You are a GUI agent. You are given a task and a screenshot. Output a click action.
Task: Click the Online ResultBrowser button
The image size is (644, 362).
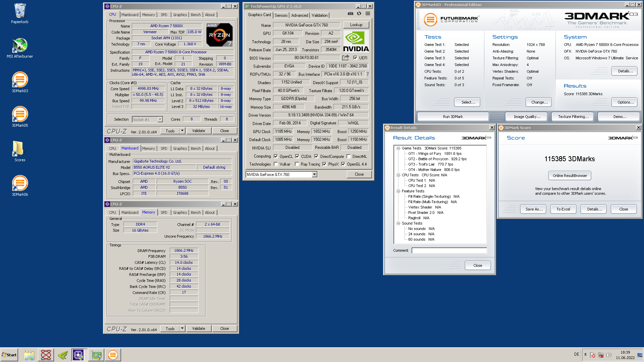pyautogui.click(x=570, y=176)
